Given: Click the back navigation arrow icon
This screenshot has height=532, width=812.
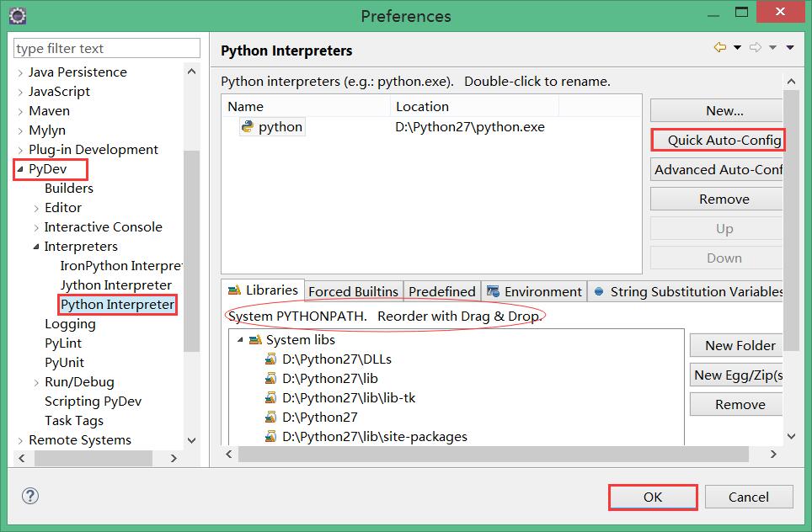Looking at the screenshot, I should pos(720,48).
